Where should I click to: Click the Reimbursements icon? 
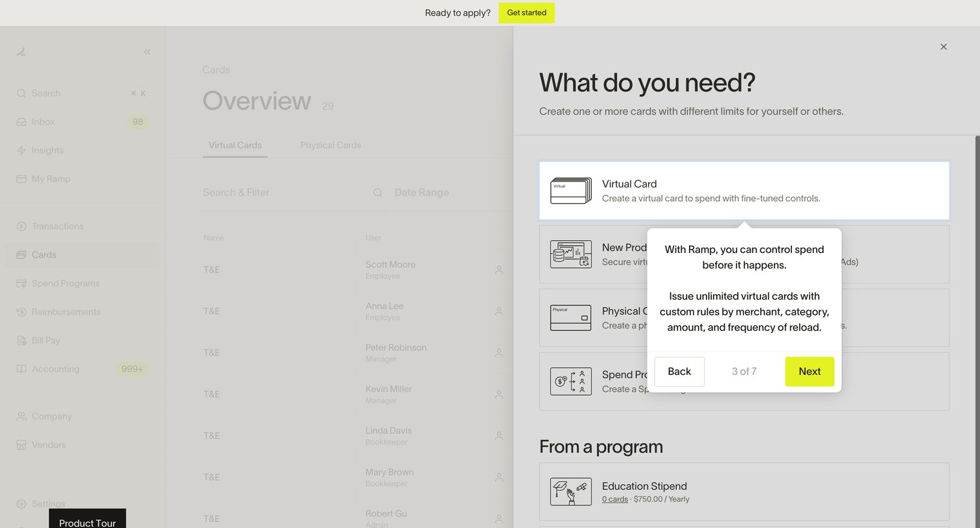pyautogui.click(x=21, y=312)
